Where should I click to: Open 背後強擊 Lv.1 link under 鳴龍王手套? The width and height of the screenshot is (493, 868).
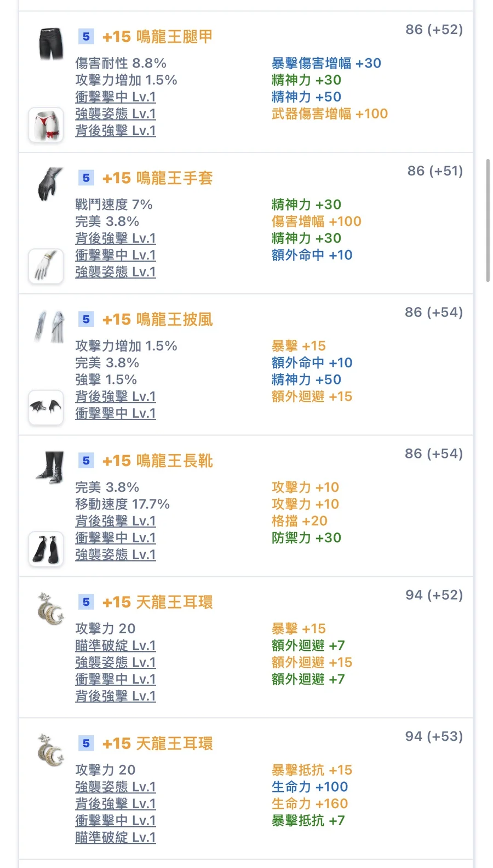pyautogui.click(x=116, y=239)
